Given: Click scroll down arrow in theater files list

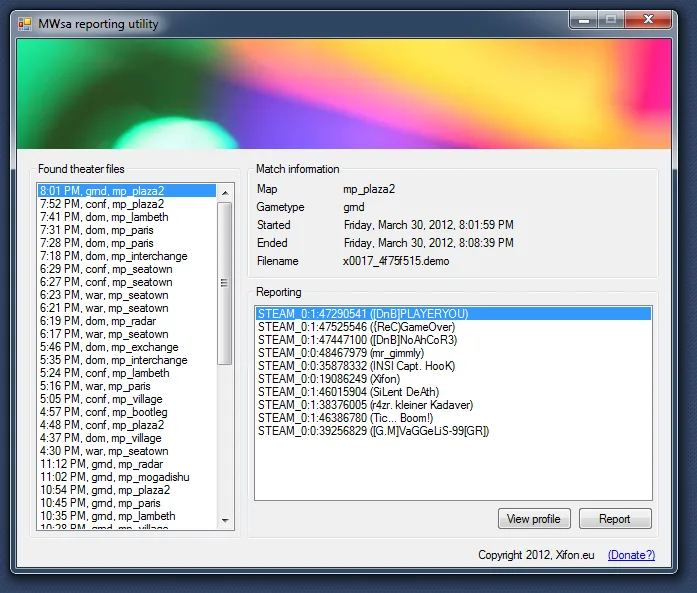Looking at the screenshot, I should click(x=225, y=520).
